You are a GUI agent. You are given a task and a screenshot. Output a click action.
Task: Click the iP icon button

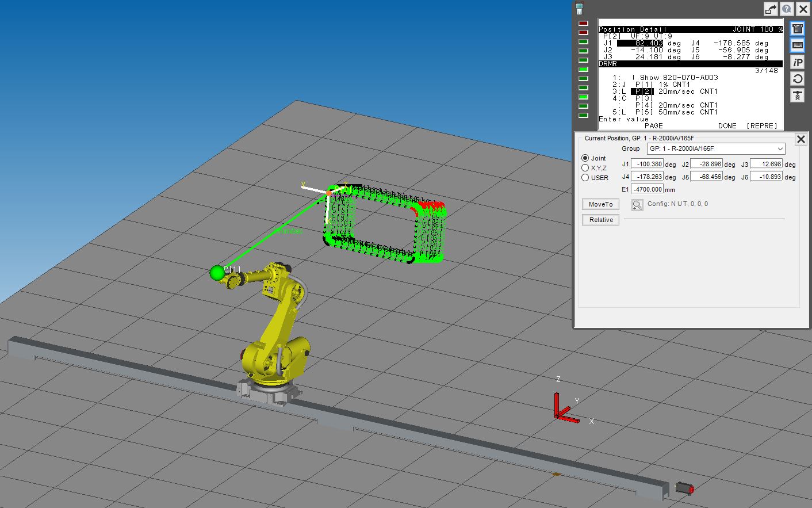(797, 62)
